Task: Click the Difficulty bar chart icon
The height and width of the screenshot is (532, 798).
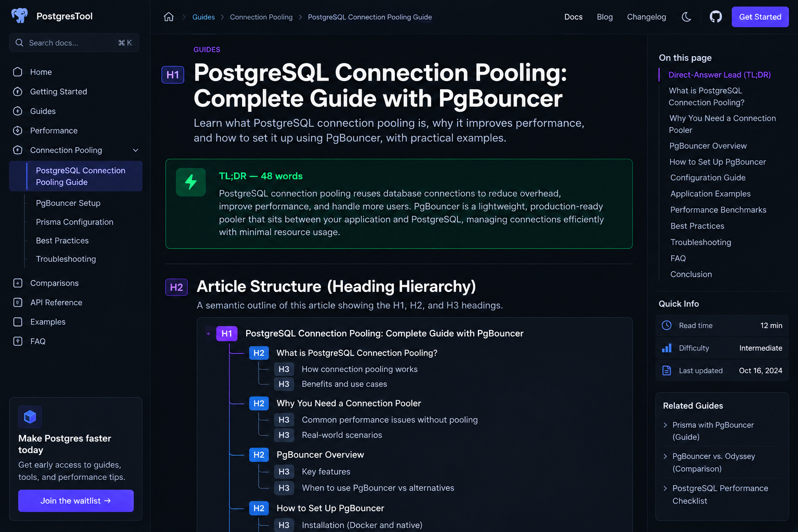Action: tap(667, 348)
